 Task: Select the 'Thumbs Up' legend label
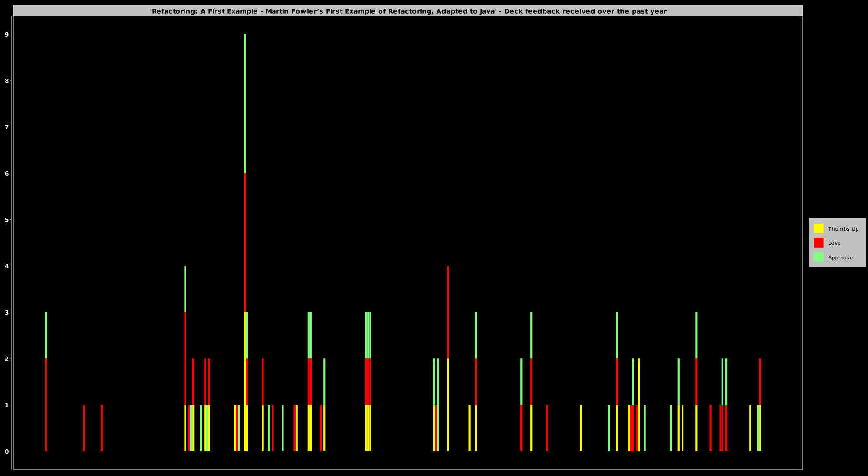(x=843, y=229)
